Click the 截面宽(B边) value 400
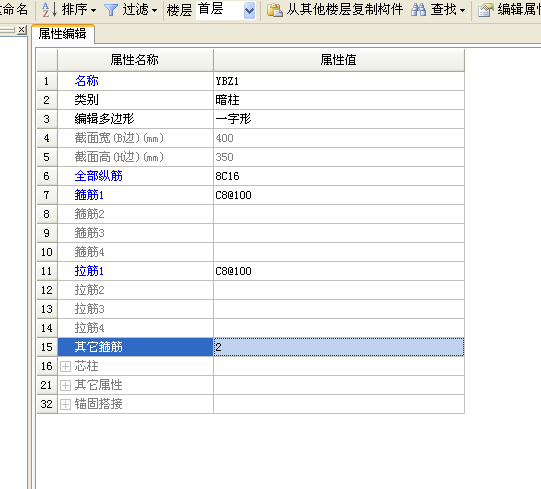541x489 pixels. click(x=339, y=138)
